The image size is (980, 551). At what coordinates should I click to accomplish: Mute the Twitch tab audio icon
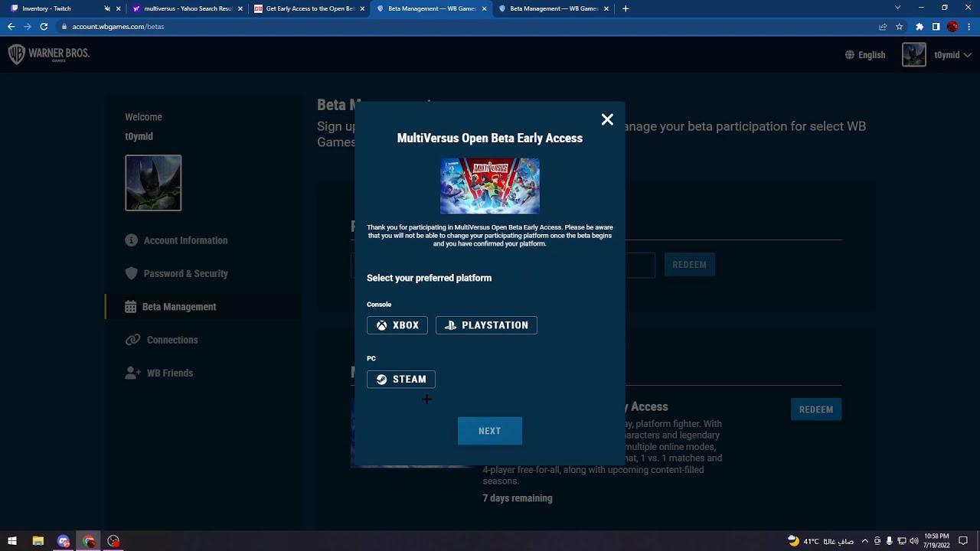coord(107,8)
